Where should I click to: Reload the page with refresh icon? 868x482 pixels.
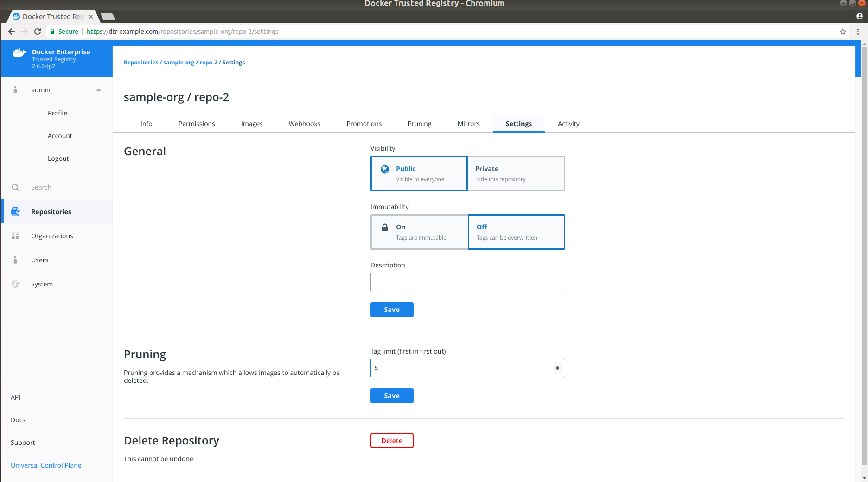click(38, 32)
